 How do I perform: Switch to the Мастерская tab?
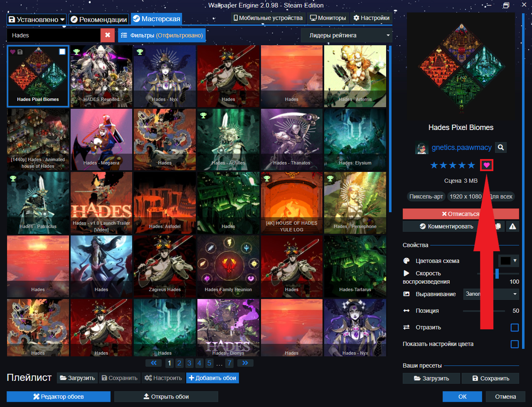pos(156,19)
